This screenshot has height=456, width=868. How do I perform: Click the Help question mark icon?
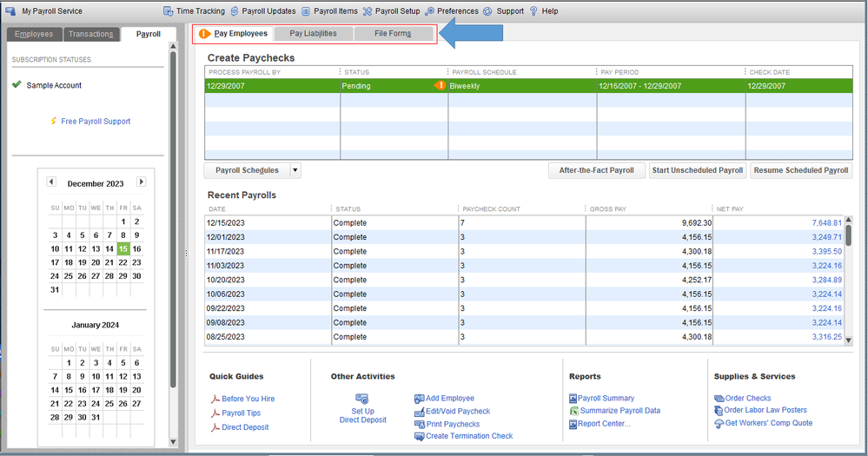533,11
